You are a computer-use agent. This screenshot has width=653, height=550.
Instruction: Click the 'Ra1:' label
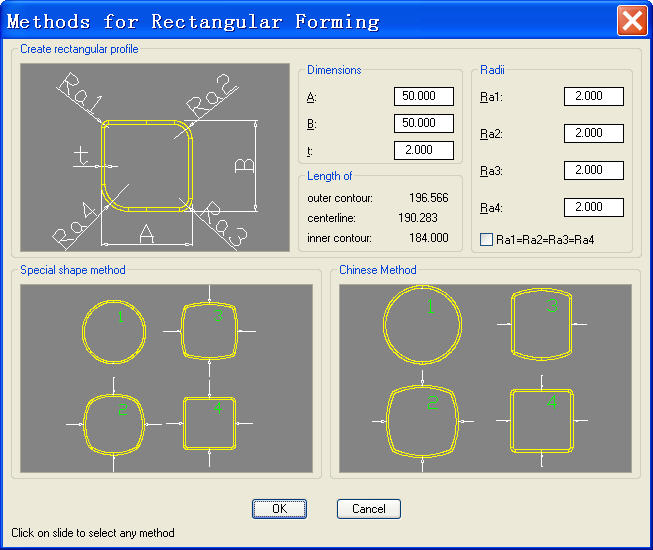pos(491,97)
